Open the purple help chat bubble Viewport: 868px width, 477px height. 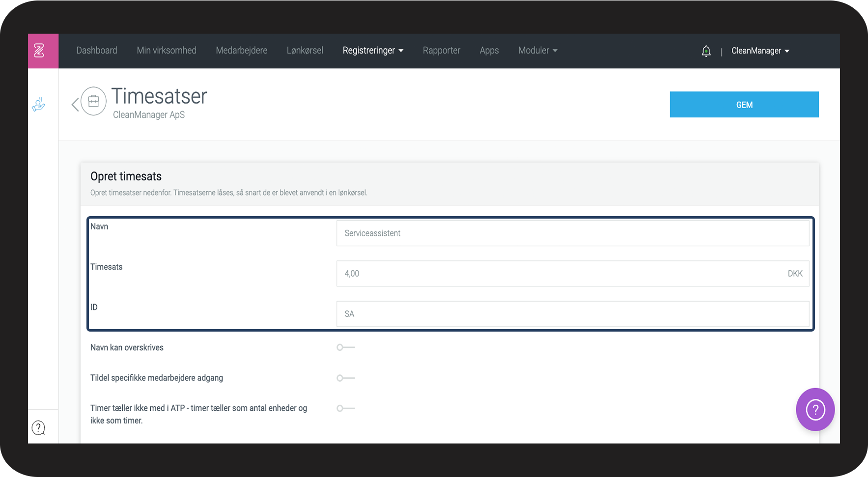815,410
